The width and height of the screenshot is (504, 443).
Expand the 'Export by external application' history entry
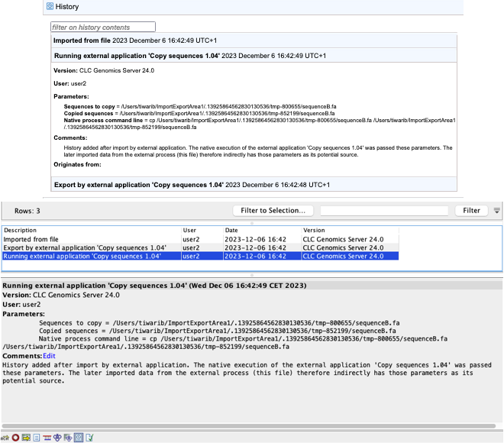point(137,185)
